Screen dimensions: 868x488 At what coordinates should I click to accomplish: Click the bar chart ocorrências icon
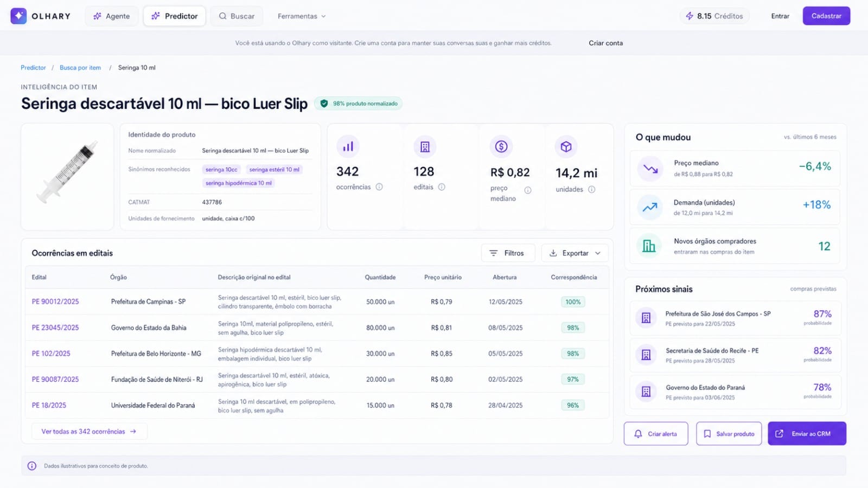pos(348,146)
